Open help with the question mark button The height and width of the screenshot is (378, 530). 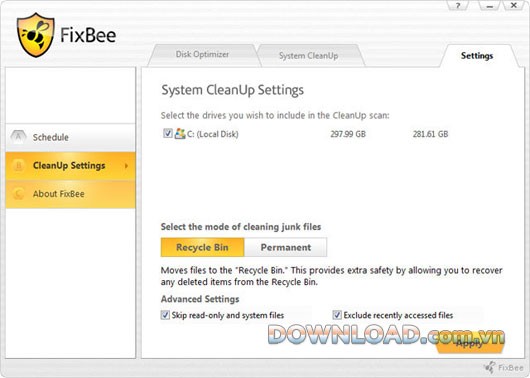pyautogui.click(x=458, y=6)
